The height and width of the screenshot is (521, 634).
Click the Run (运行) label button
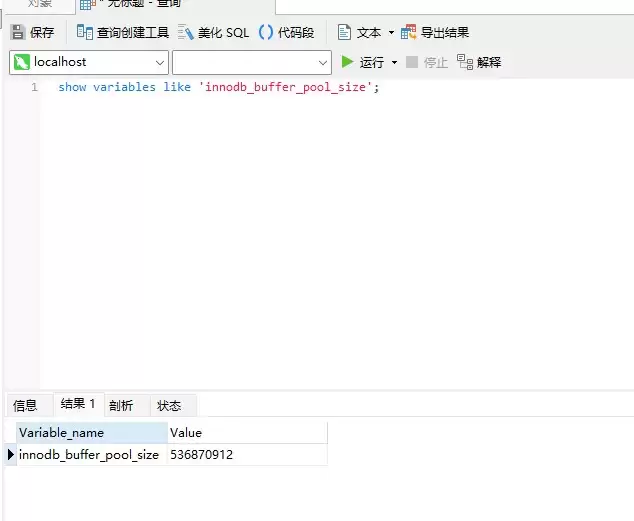372,62
